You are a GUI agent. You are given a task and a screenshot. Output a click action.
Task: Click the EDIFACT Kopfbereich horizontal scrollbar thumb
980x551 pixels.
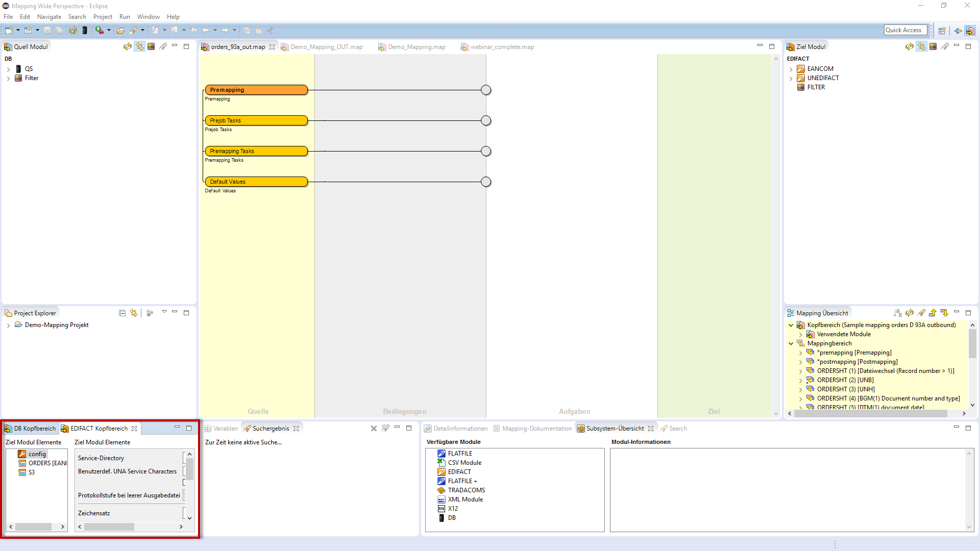click(109, 527)
